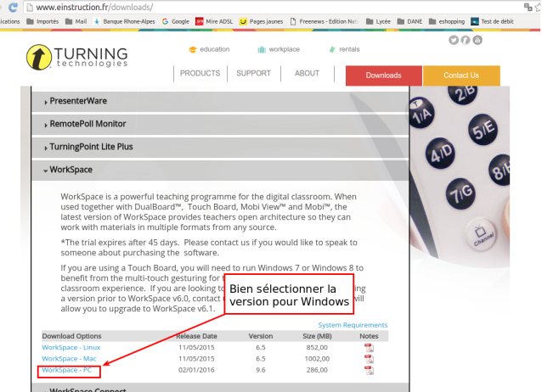
Task: Click the size value 286,00
Action: pos(317,370)
